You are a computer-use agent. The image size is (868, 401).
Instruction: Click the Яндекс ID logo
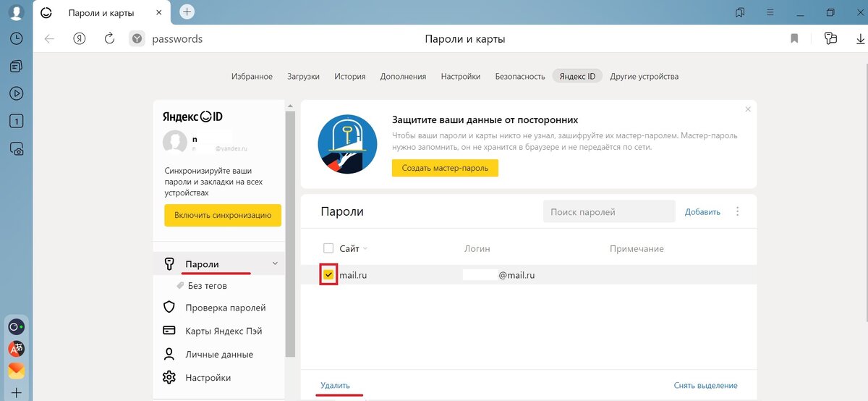point(192,116)
